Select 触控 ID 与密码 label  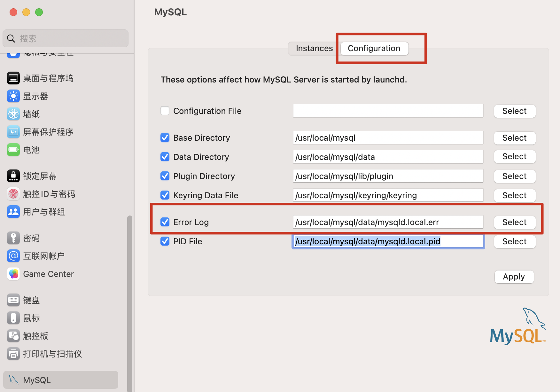coord(49,194)
